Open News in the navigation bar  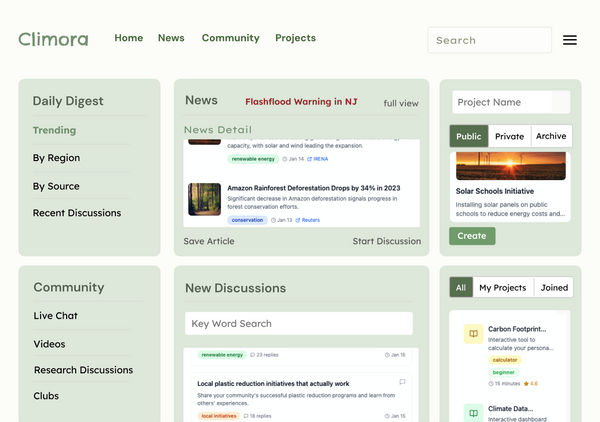point(171,38)
